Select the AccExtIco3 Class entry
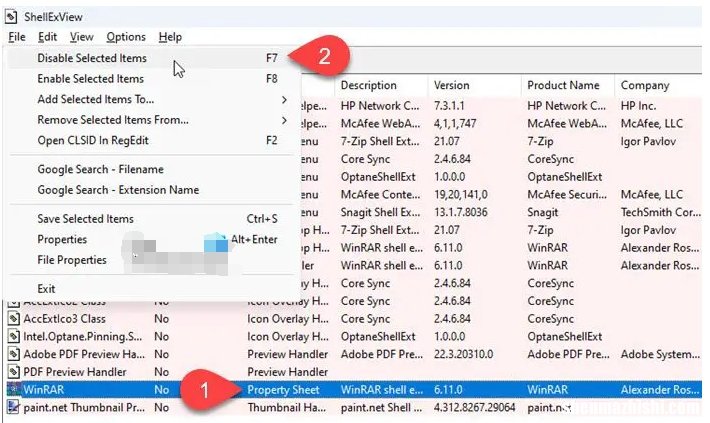This screenshot has height=423, width=710. 64,319
